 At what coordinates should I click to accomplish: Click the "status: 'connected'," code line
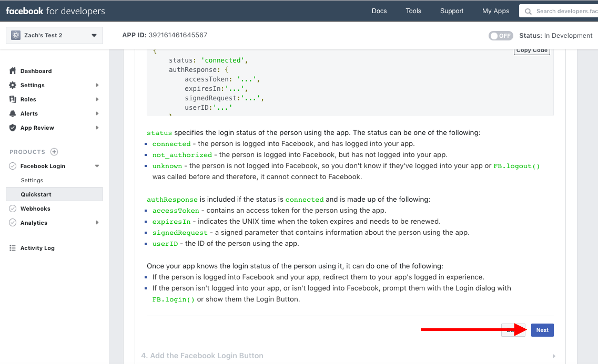click(x=209, y=60)
